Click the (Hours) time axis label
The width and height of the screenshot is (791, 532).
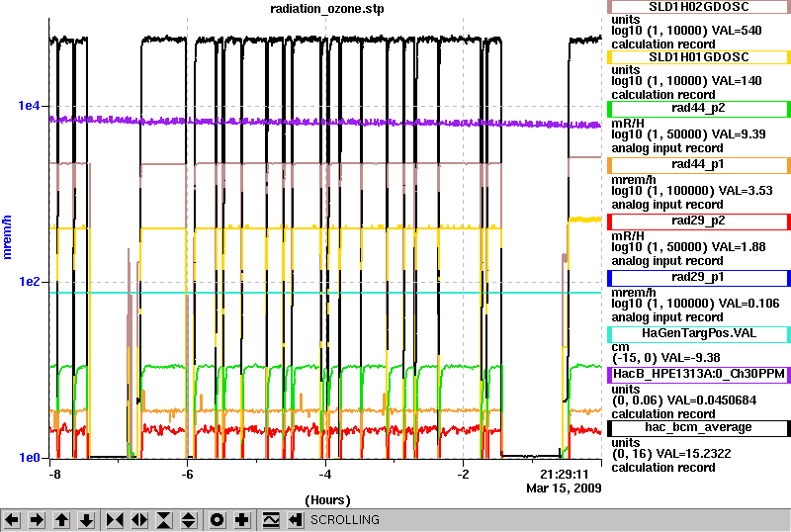pyautogui.click(x=327, y=500)
